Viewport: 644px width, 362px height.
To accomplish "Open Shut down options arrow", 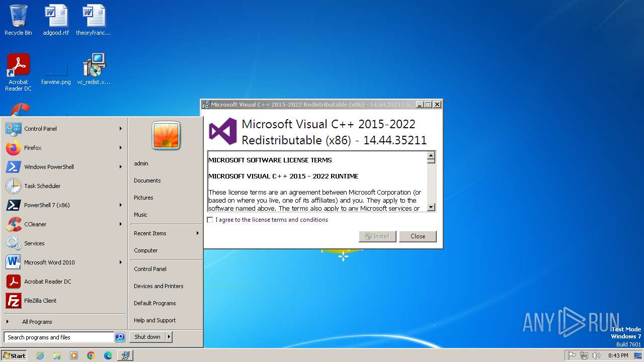I will [x=169, y=337].
